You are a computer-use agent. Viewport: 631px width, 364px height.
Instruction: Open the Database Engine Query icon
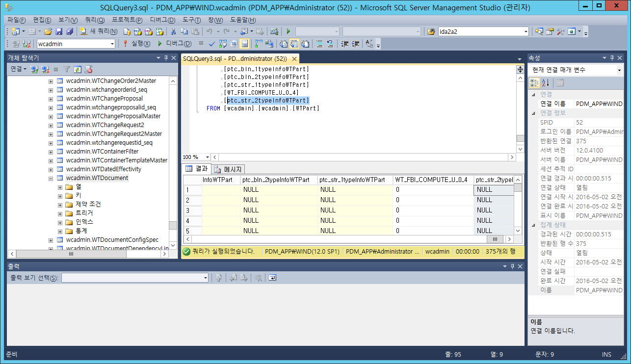pos(127,31)
